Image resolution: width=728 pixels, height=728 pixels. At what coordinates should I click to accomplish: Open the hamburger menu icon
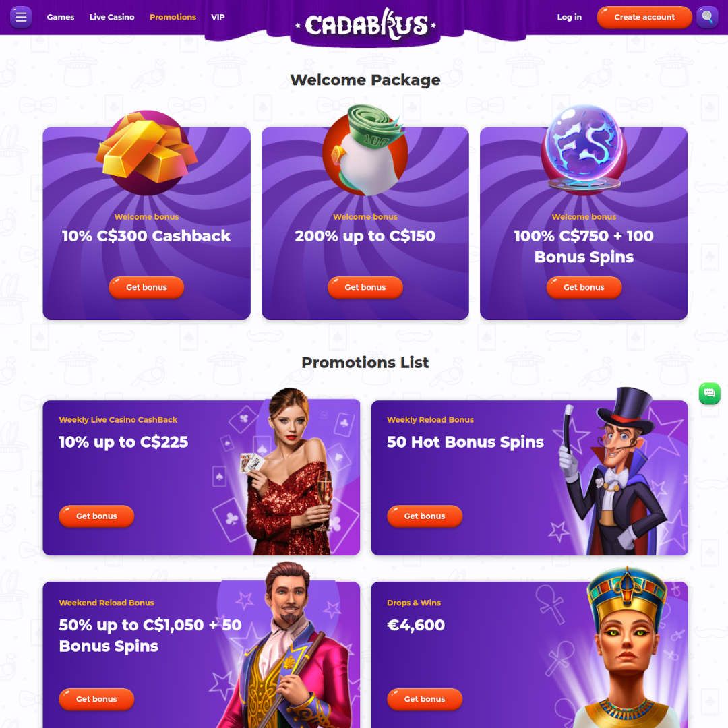21,17
